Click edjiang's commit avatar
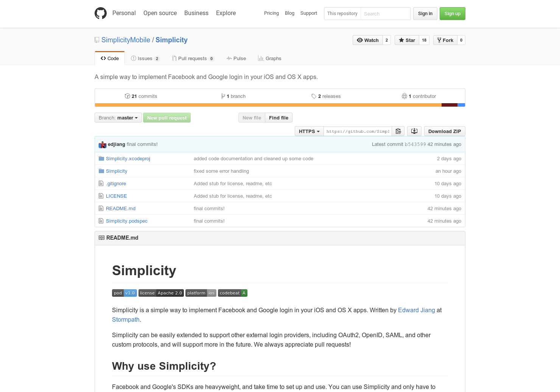The height and width of the screenshot is (392, 560). (102, 144)
